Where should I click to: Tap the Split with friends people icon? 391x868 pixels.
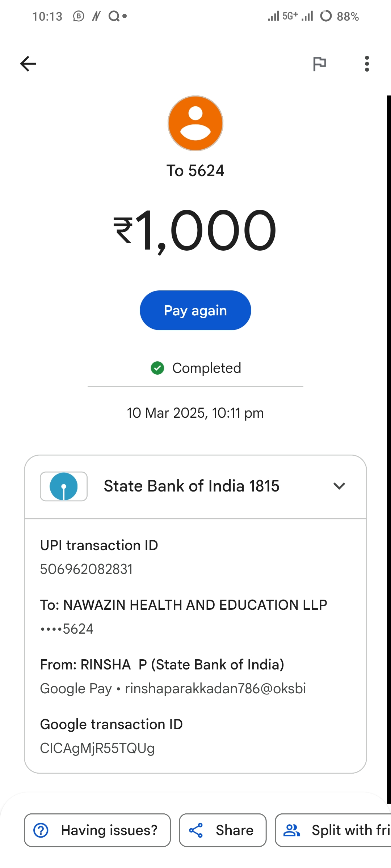(x=292, y=830)
